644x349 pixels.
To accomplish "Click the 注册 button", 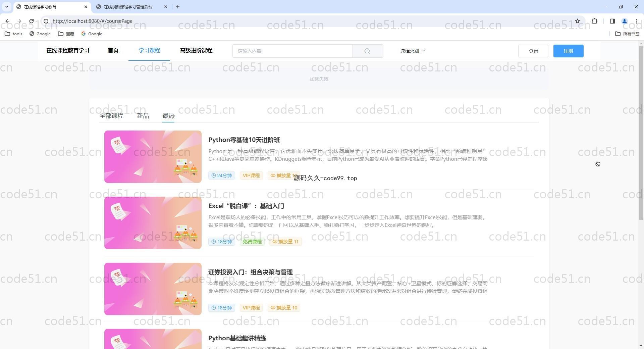I will pyautogui.click(x=568, y=51).
